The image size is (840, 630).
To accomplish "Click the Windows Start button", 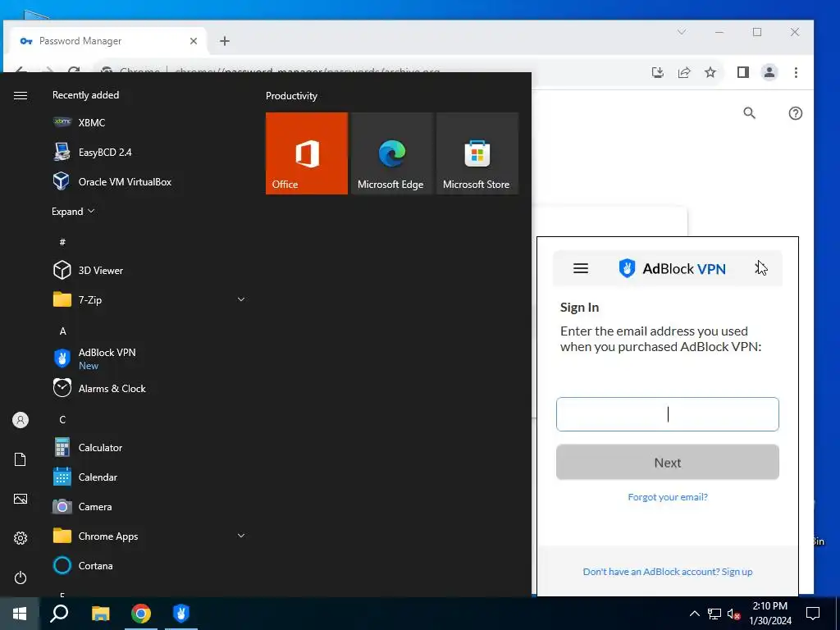I will point(20,614).
